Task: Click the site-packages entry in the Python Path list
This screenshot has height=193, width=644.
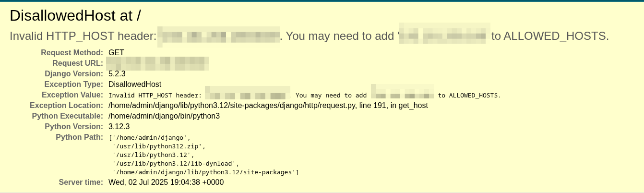Action: pyautogui.click(x=205, y=172)
